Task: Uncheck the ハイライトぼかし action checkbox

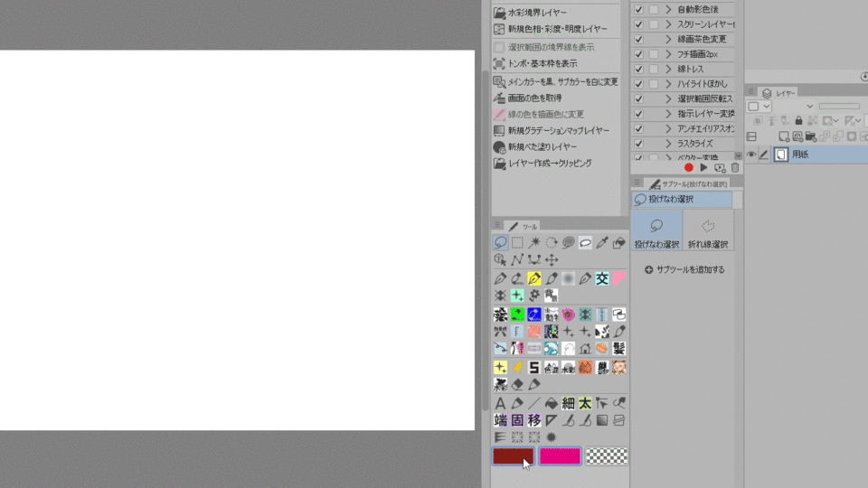Action: coord(639,84)
